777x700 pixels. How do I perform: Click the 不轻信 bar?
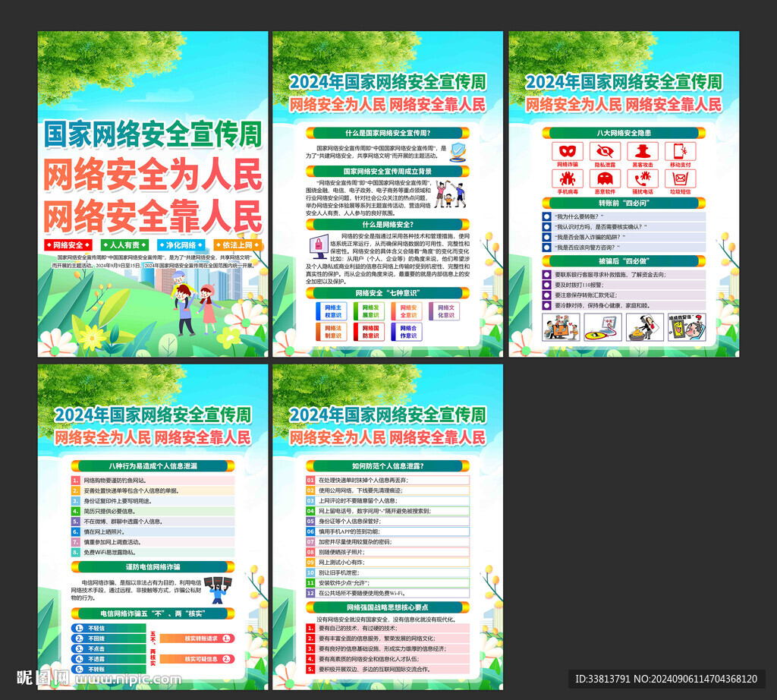109,628
